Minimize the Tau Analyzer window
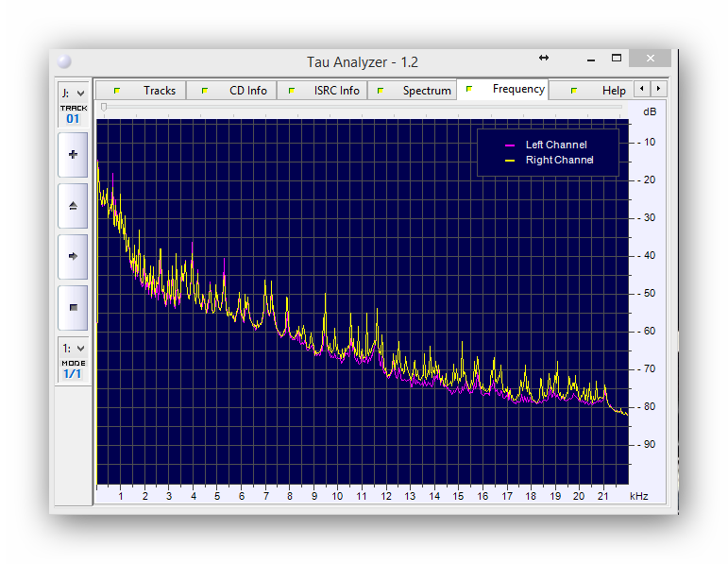The height and width of the screenshot is (564, 728). pyautogui.click(x=591, y=59)
